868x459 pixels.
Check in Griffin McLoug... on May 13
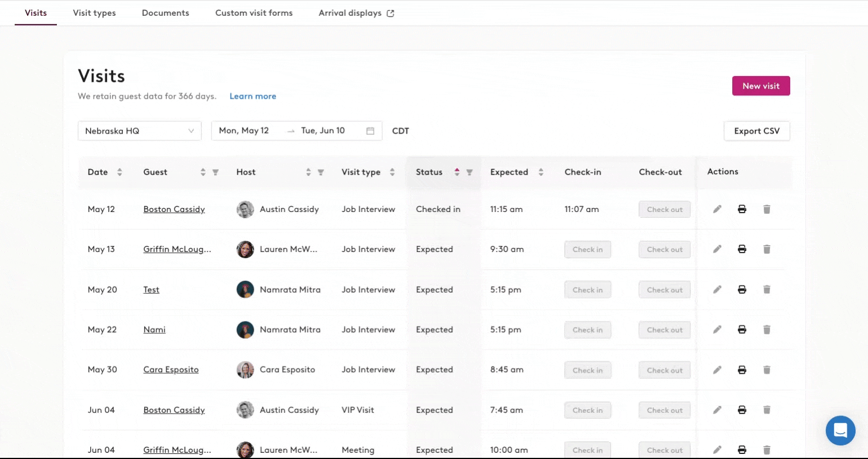pyautogui.click(x=588, y=249)
